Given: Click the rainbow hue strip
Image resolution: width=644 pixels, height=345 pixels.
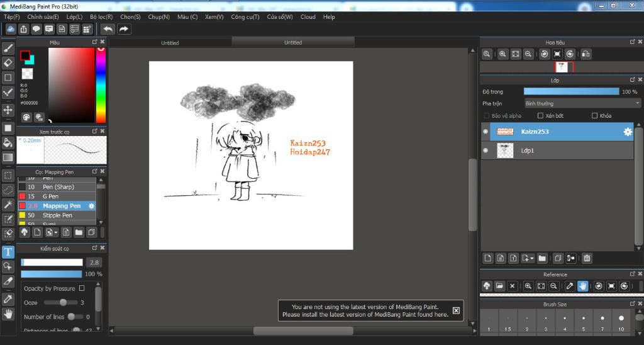Looking at the screenshot, I should point(101,85).
